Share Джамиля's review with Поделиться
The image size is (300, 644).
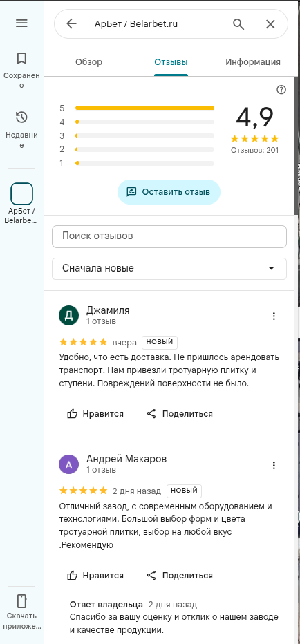tap(180, 414)
